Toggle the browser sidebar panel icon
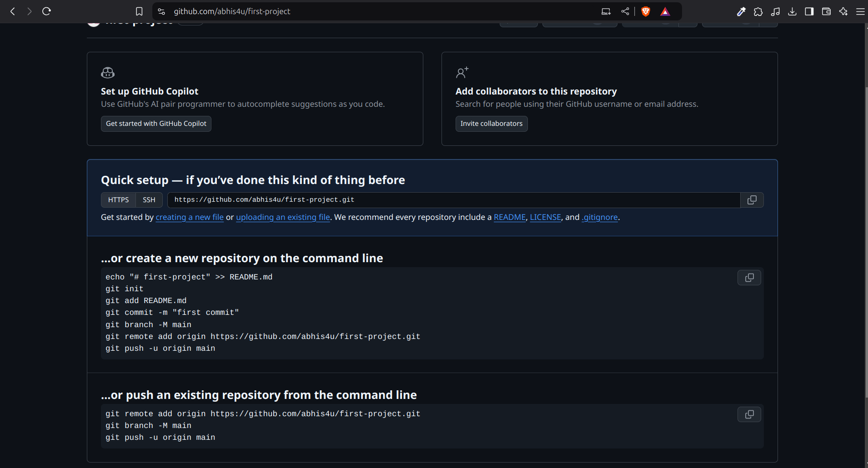The height and width of the screenshot is (468, 868). [x=809, y=11]
